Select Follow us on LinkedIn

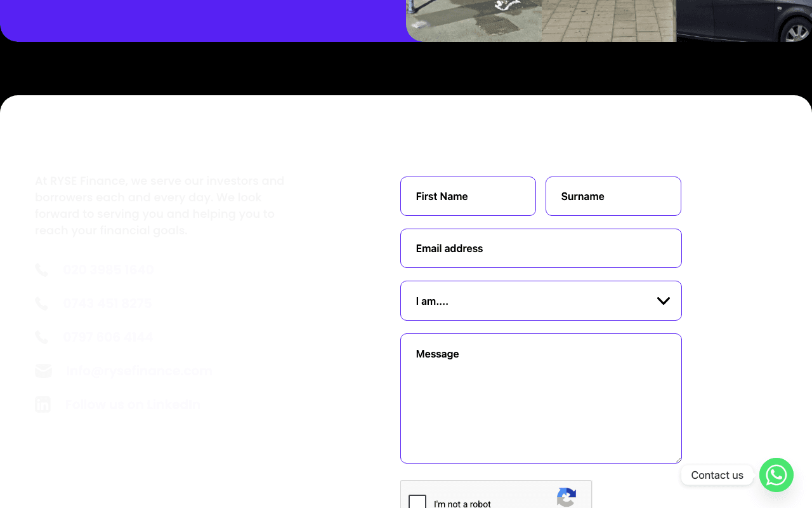(133, 404)
